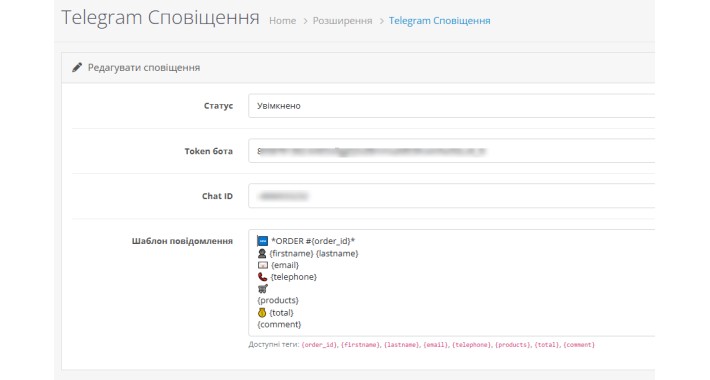Click the phone emoji before {telephone}
710x380 pixels.
[x=262, y=277]
